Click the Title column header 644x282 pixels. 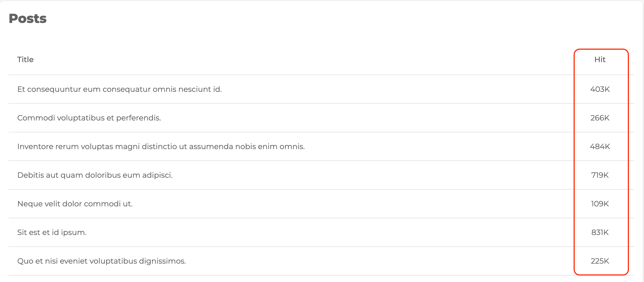[25, 59]
